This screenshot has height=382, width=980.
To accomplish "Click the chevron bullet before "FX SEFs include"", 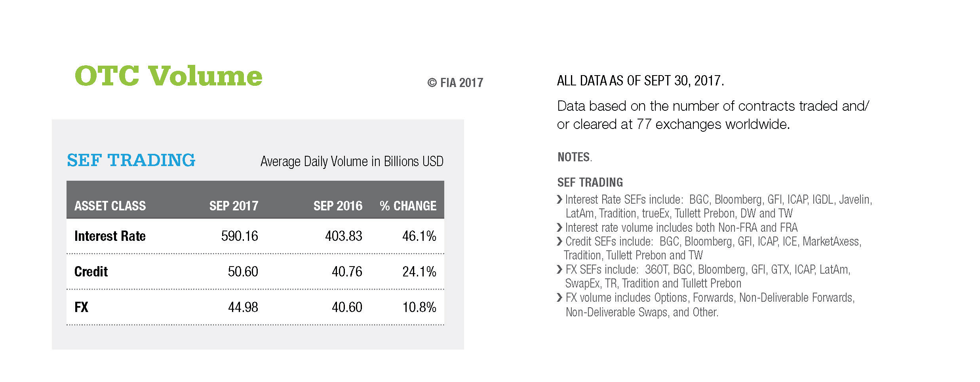I will coord(559,270).
